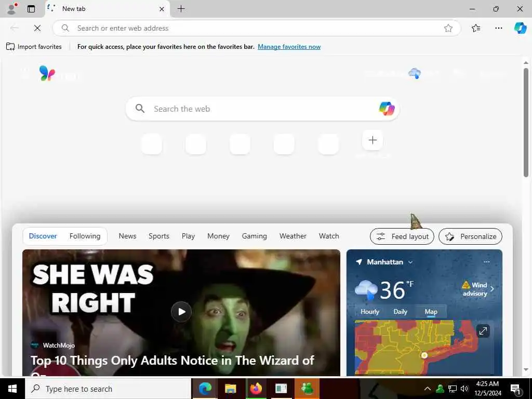This screenshot has width=532, height=399.
Task: Stop loading the page with the X button
Action: click(x=37, y=28)
